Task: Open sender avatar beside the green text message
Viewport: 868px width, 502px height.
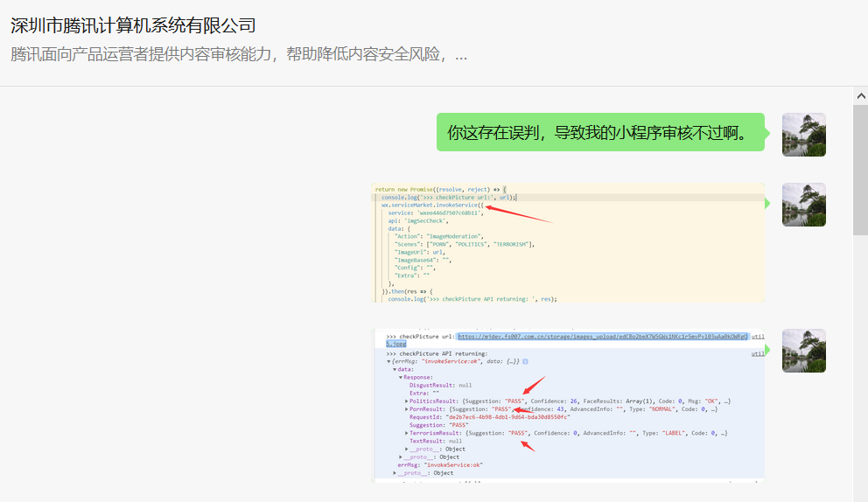Action: click(x=804, y=135)
